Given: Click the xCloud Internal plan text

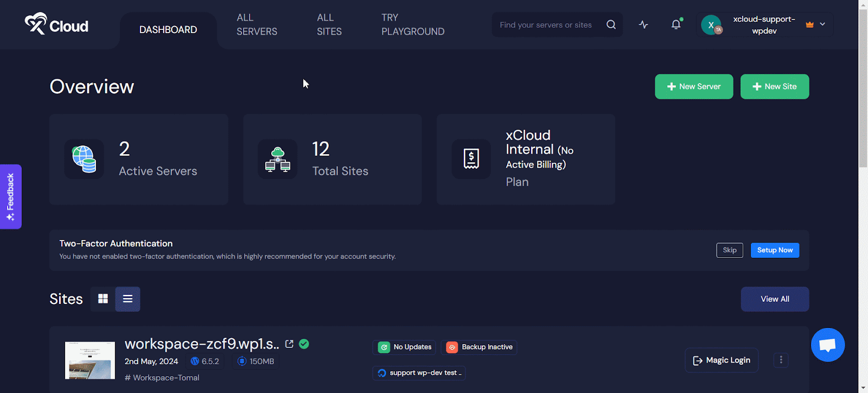Looking at the screenshot, I should tap(539, 150).
